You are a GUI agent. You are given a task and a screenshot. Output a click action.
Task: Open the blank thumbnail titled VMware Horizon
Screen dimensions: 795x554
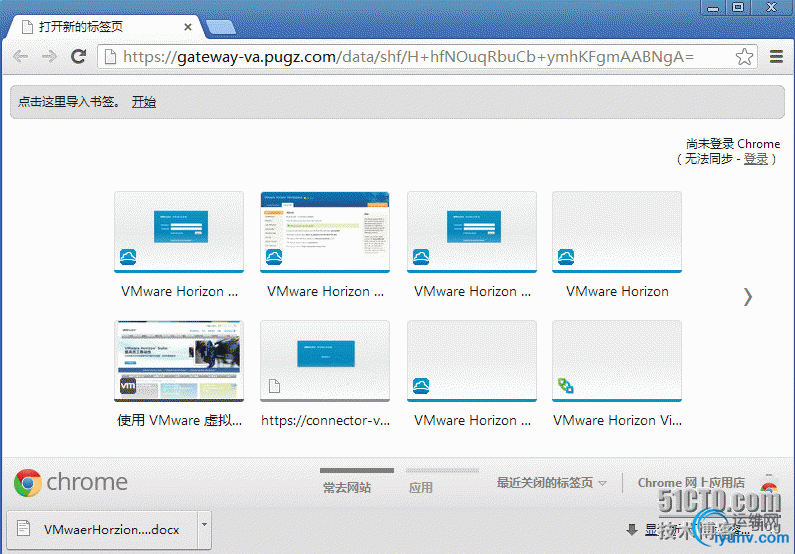(617, 232)
